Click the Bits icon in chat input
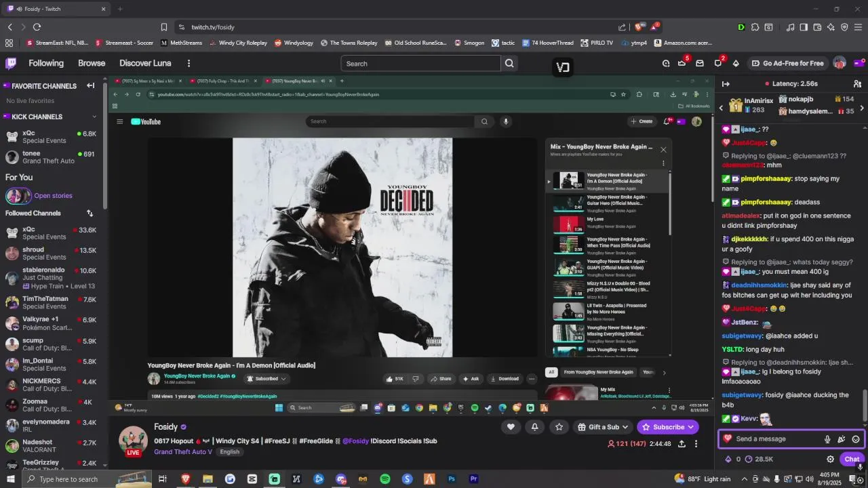Image resolution: width=868 pixels, height=488 pixels. pyautogui.click(x=842, y=439)
